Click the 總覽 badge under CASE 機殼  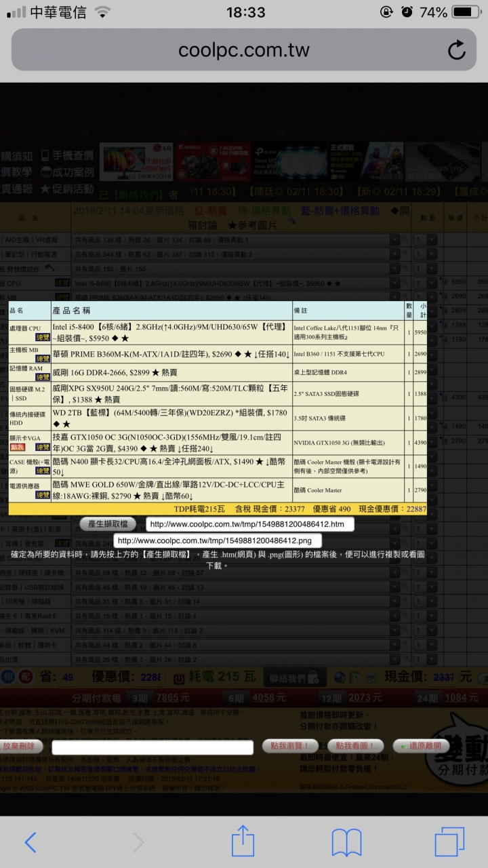tap(43, 471)
